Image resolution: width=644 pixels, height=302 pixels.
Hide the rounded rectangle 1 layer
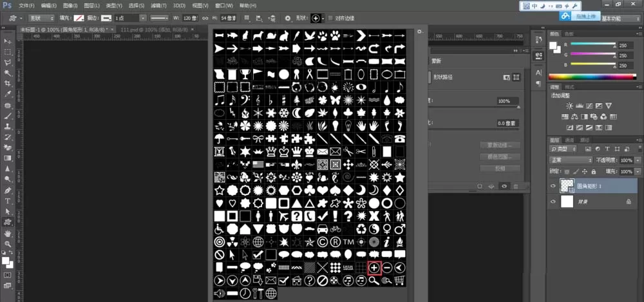(x=553, y=186)
